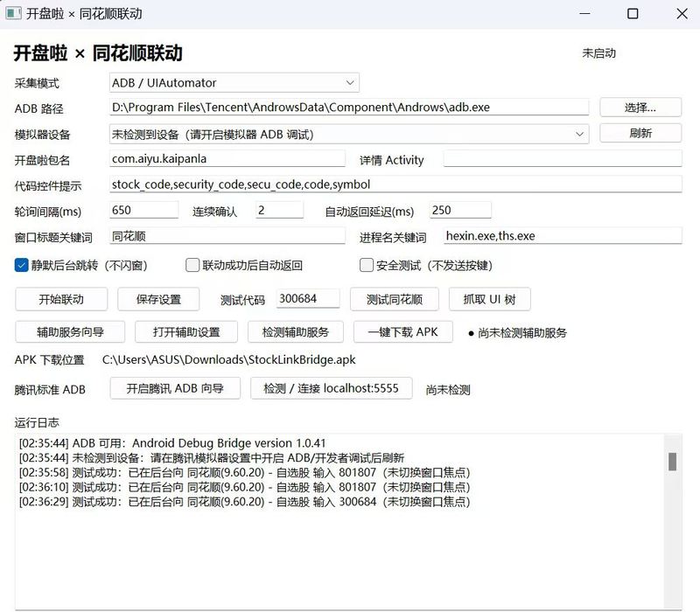Click the 轮询间隔(ms) field showing 650
The width and height of the screenshot is (700, 612).
[x=143, y=210]
